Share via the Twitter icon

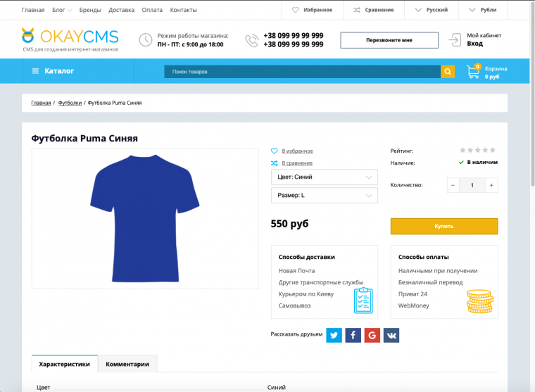pos(334,335)
